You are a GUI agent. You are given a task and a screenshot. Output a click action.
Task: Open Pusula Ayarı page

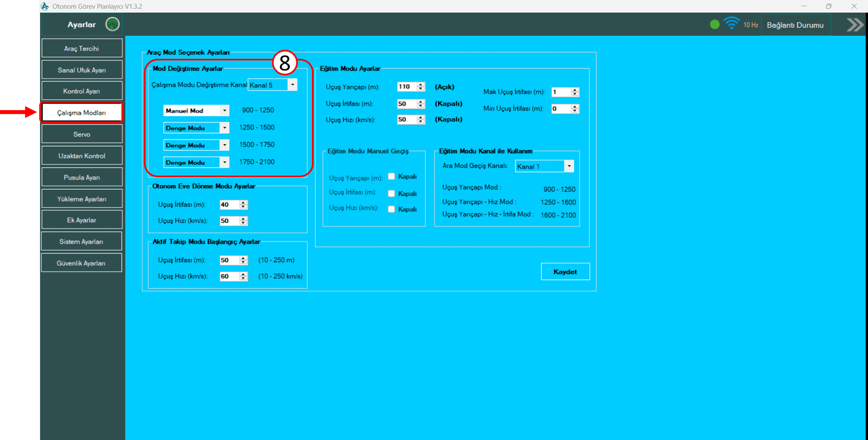[x=82, y=177]
